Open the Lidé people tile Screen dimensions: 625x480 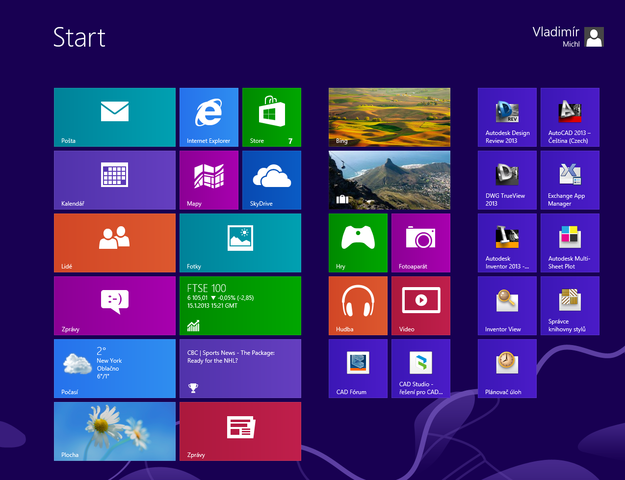pyautogui.click(x=115, y=243)
